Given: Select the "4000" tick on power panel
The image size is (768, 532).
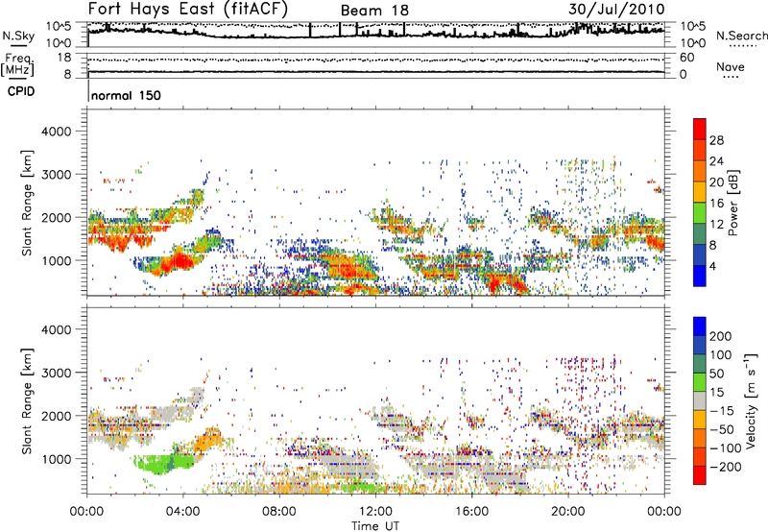Looking at the screenshot, I should (57, 132).
